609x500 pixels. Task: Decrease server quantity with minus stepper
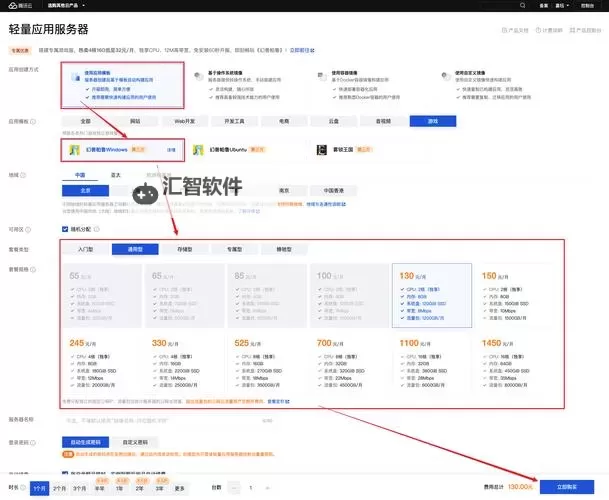(234, 488)
